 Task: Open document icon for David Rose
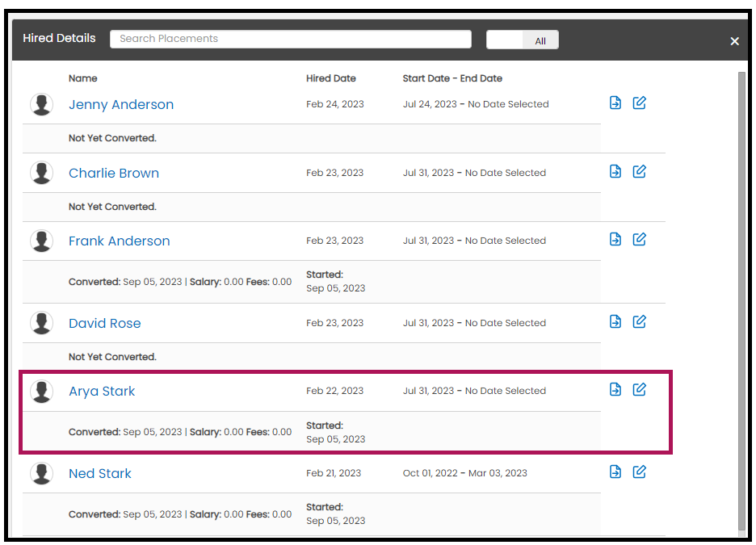tap(615, 321)
